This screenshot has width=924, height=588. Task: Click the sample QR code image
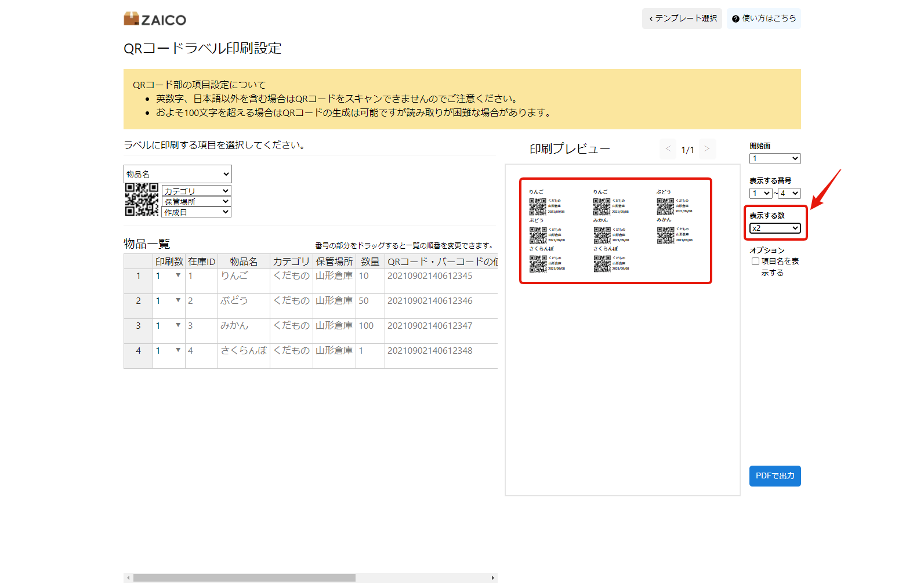(x=142, y=199)
